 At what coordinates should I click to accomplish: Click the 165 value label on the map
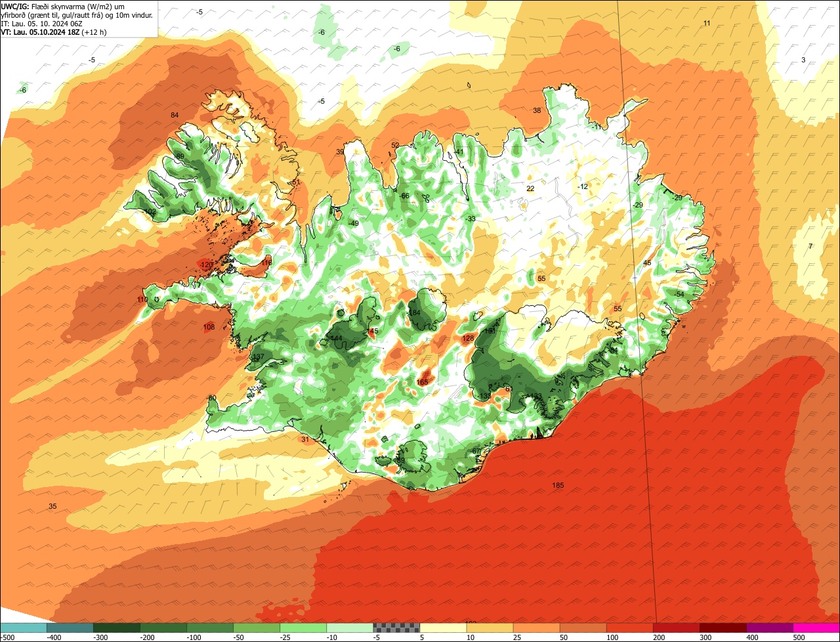pos(422,382)
